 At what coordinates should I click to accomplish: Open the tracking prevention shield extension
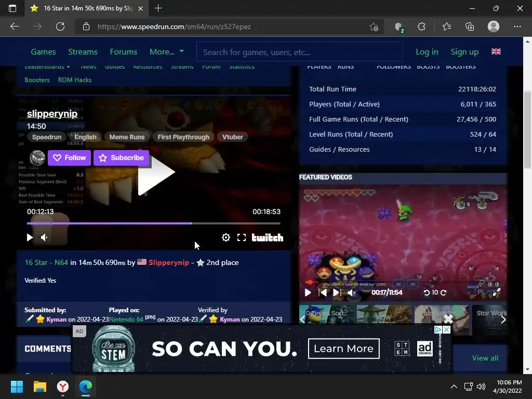[x=399, y=26]
